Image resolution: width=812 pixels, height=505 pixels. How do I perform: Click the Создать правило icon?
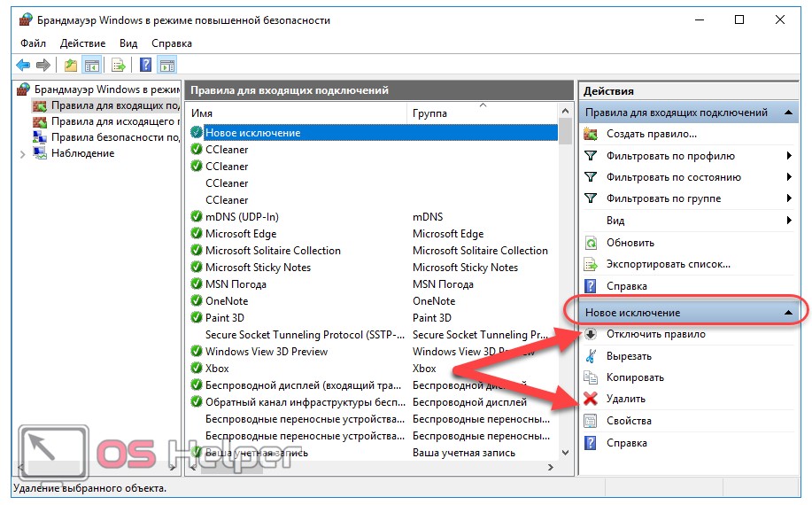[591, 134]
